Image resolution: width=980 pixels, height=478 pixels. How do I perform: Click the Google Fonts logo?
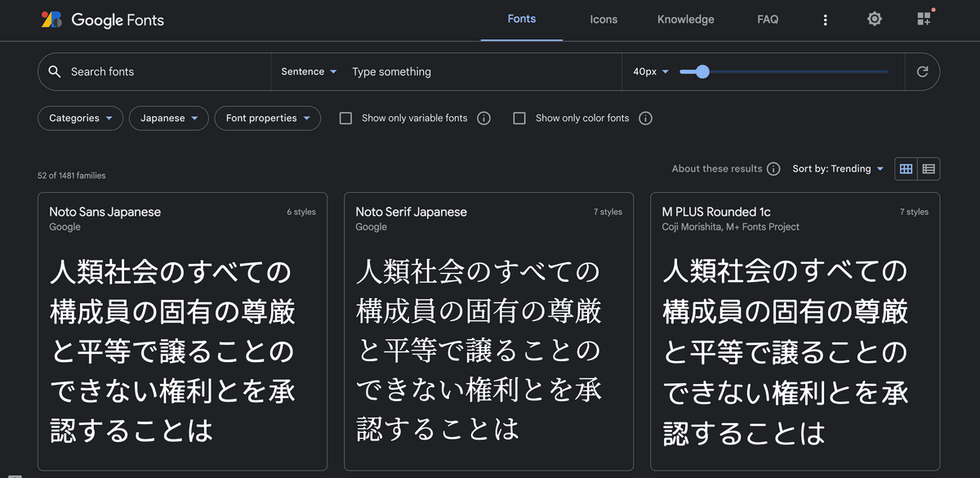(102, 20)
